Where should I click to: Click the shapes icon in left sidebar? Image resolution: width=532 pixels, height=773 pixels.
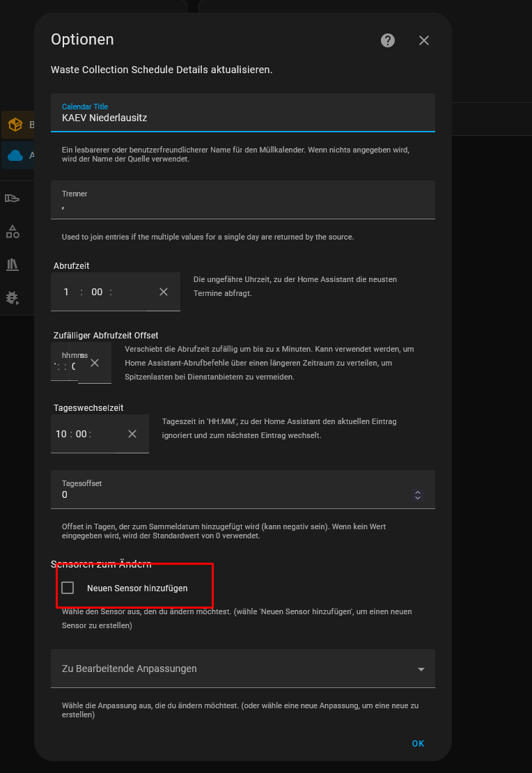[x=13, y=231]
